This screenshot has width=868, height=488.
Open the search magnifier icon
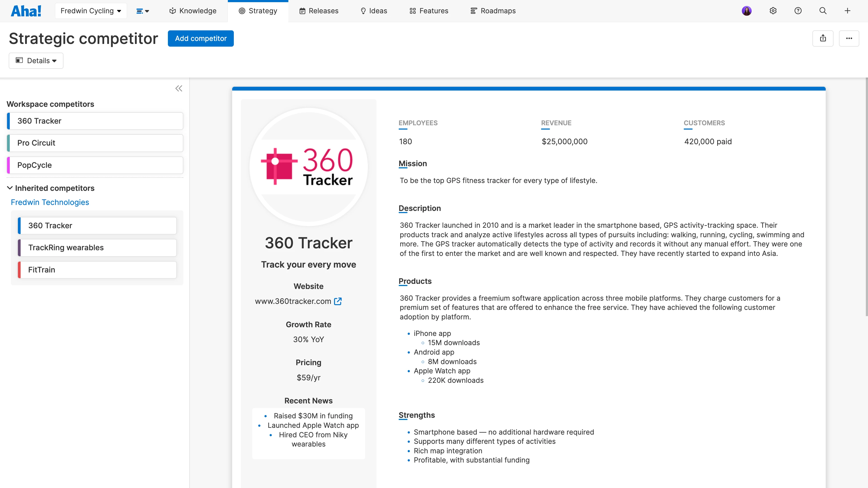click(x=823, y=11)
